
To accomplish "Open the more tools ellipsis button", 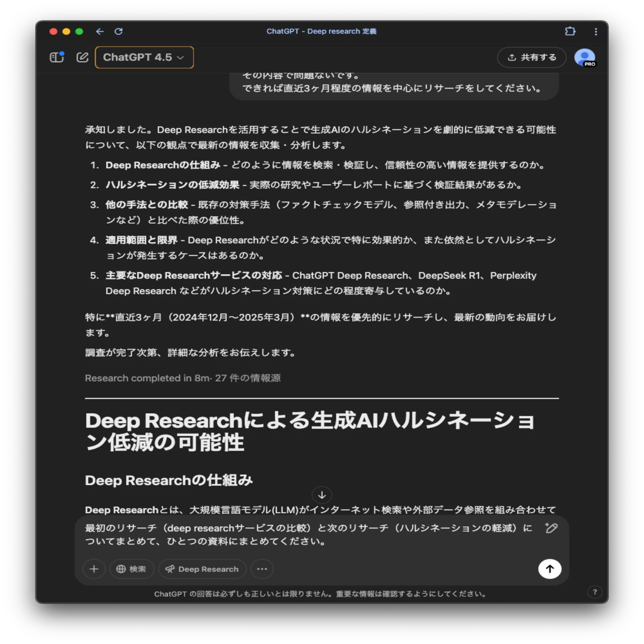I will [262, 569].
